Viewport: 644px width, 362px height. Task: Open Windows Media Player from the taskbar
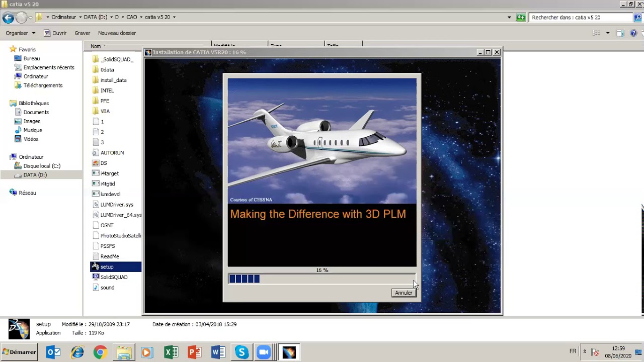click(x=147, y=352)
